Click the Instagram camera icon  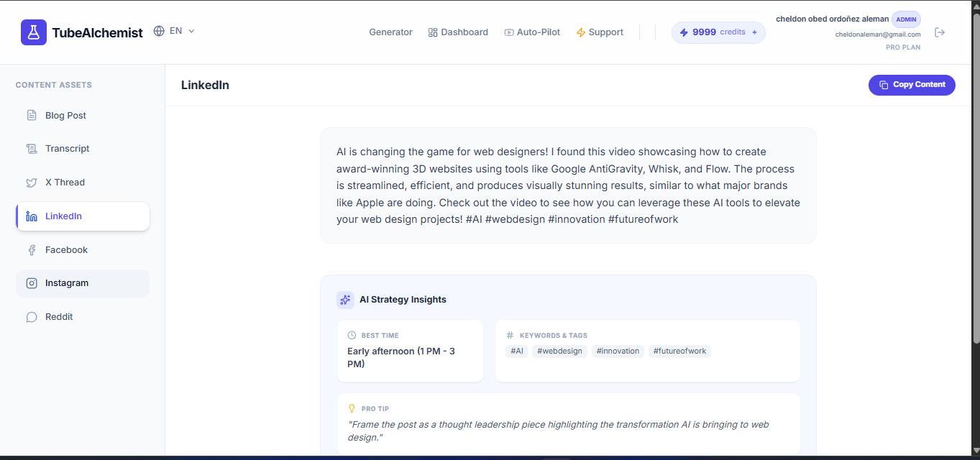32,282
